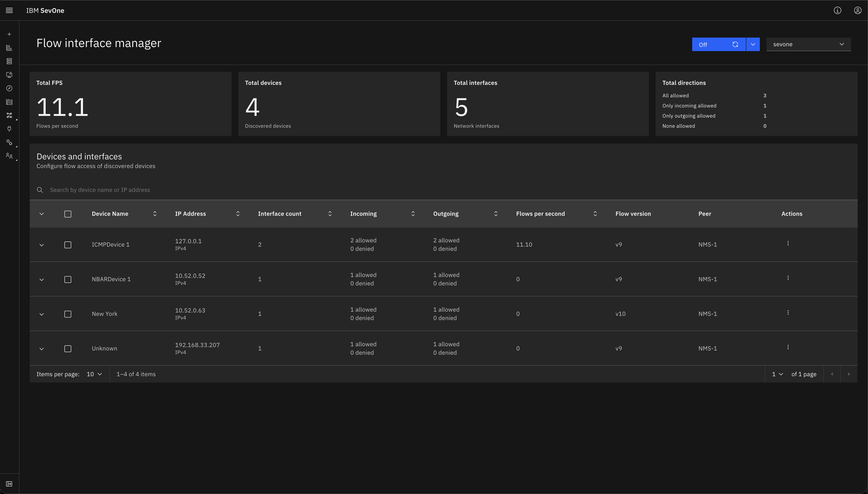The width and height of the screenshot is (868, 494).
Task: Open the page number dropdown
Action: click(777, 374)
